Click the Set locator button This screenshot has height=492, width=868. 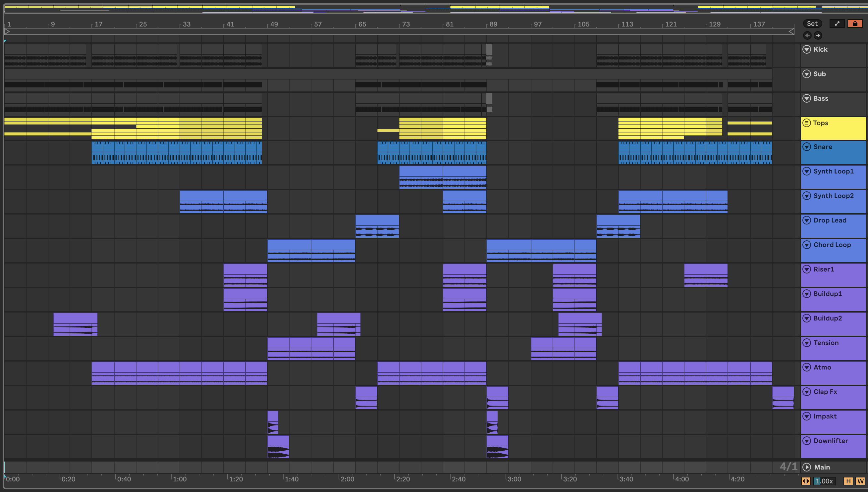coord(812,24)
